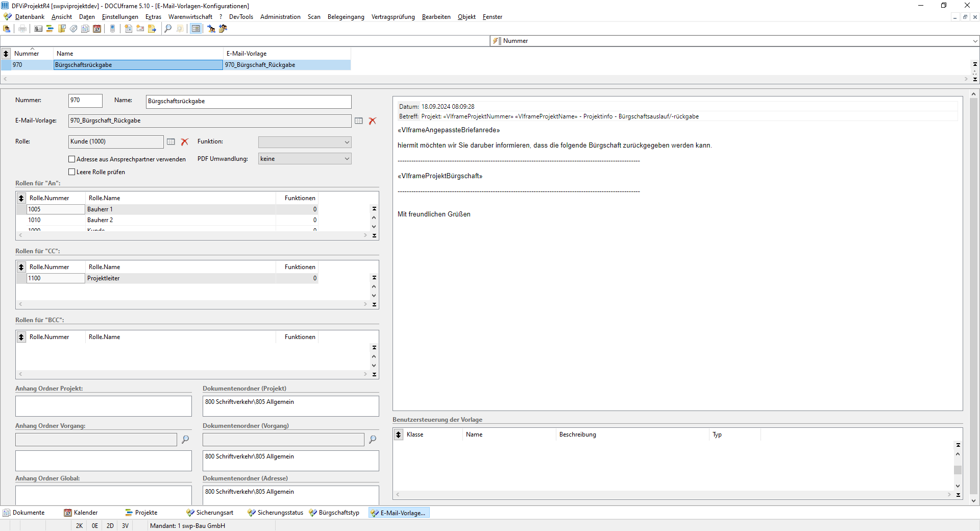Switch to the Kalender tab

81,513
